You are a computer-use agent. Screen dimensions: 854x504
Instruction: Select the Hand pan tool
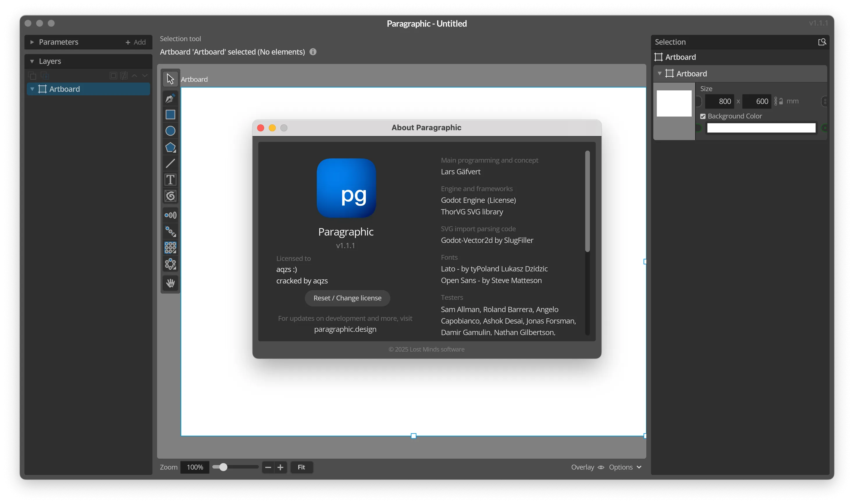coord(170,283)
